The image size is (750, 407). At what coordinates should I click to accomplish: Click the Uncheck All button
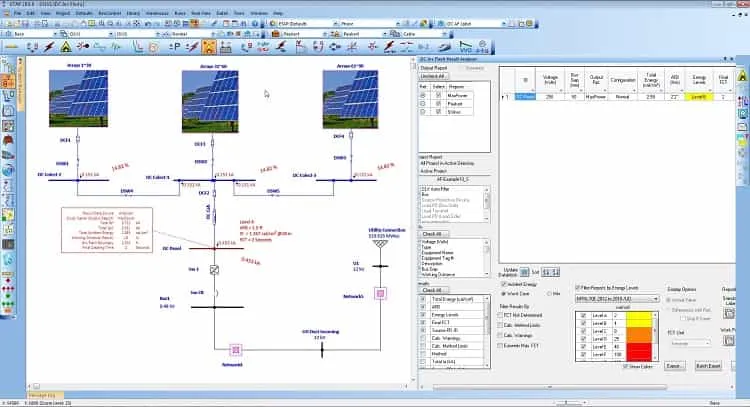[x=433, y=76]
